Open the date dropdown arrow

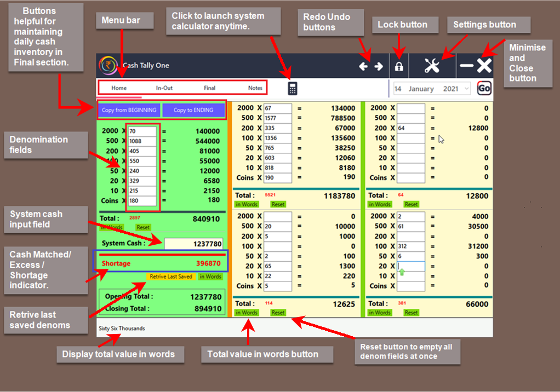[x=466, y=89]
